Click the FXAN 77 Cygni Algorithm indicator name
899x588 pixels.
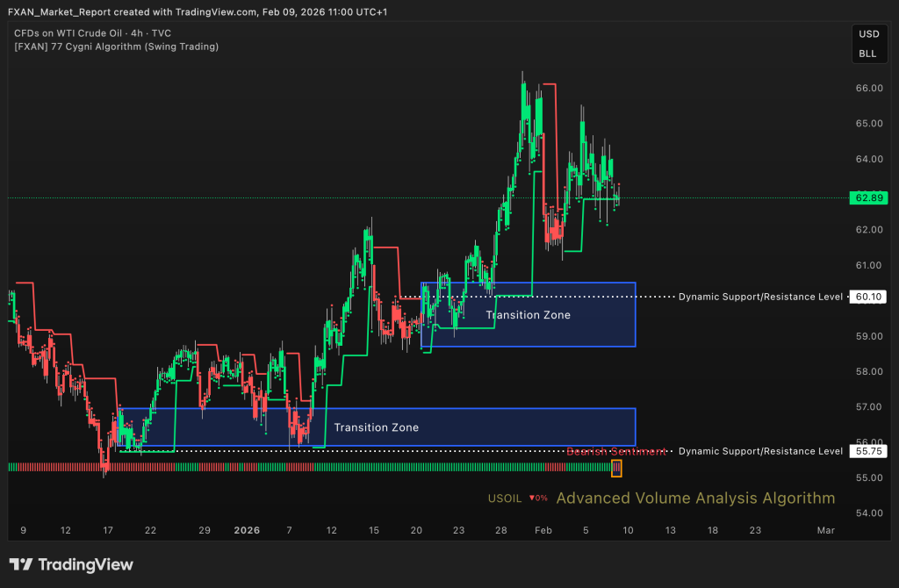[116, 46]
